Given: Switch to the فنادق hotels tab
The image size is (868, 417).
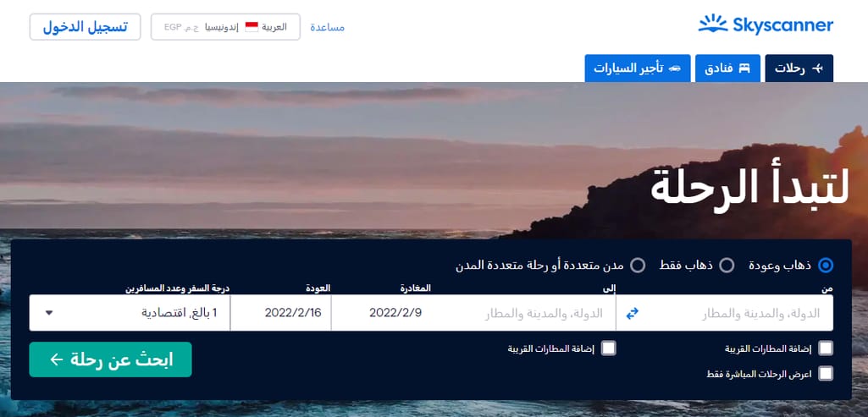Looking at the screenshot, I should tap(727, 68).
